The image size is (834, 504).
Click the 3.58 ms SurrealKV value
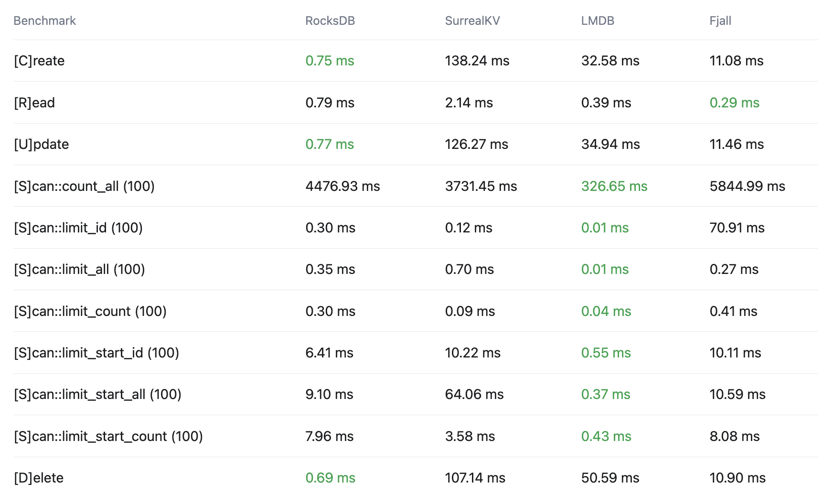pos(470,436)
